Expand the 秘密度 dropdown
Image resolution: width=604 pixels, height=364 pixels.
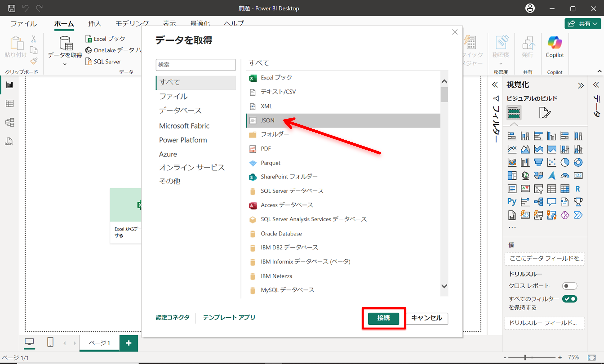tap(501, 64)
